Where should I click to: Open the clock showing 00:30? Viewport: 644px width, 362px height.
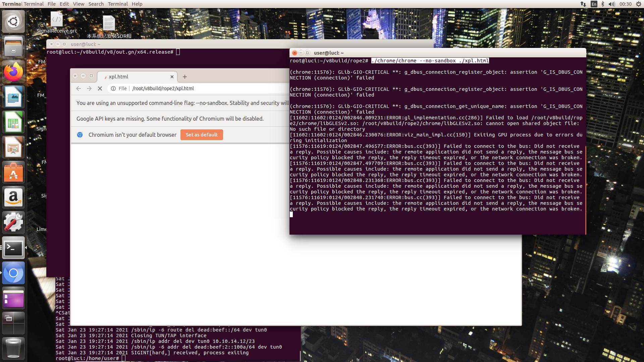pyautogui.click(x=626, y=4)
